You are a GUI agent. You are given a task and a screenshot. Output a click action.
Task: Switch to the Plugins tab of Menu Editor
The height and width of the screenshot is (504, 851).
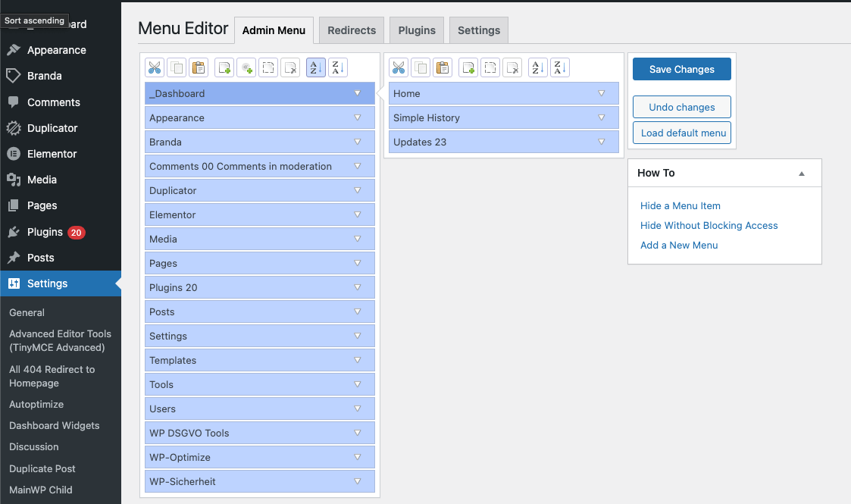point(417,30)
